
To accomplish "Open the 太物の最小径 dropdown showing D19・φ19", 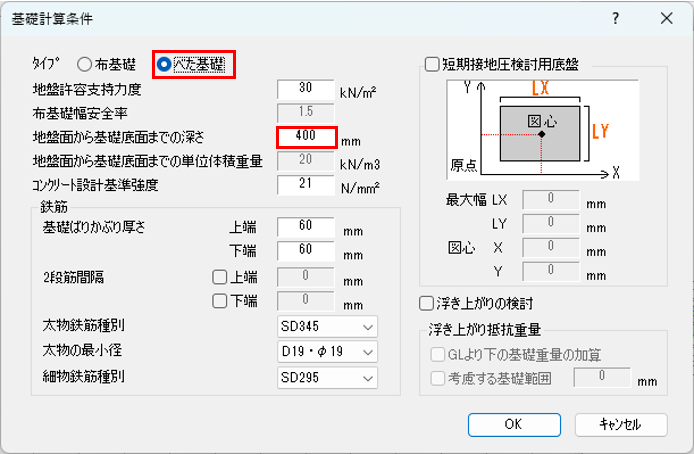I will click(x=327, y=352).
